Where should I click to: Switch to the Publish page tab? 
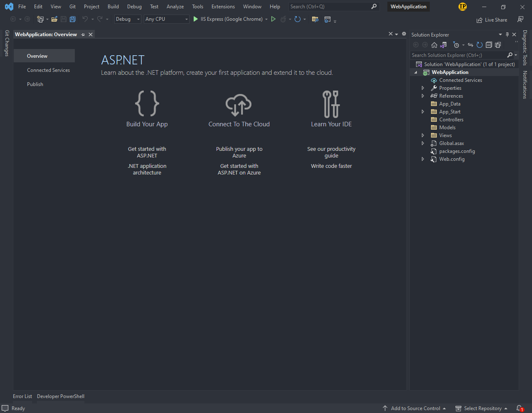35,84
